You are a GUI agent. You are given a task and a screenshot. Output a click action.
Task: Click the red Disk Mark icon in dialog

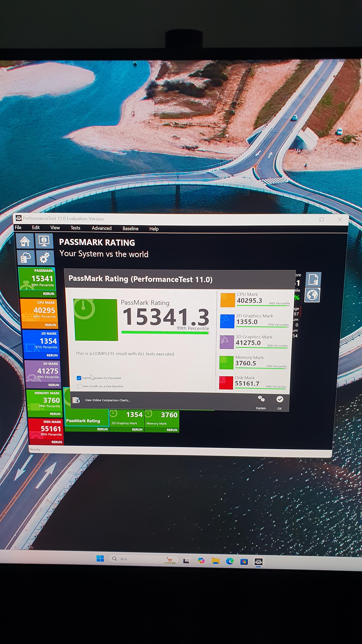coord(226,383)
